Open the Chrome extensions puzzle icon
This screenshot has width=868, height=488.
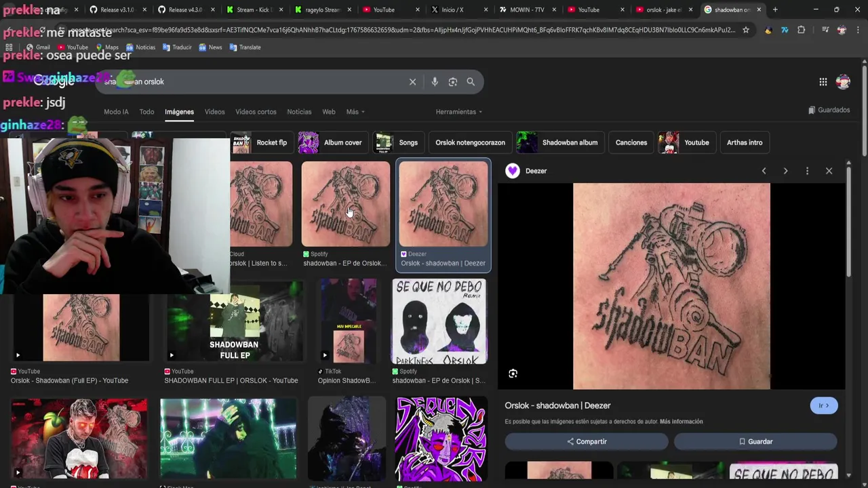coord(802,30)
